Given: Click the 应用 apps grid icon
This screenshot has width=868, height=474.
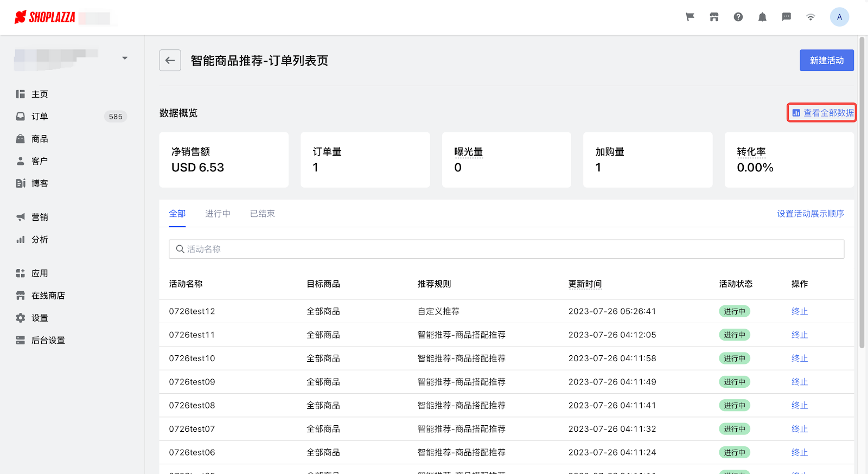Looking at the screenshot, I should (21, 273).
